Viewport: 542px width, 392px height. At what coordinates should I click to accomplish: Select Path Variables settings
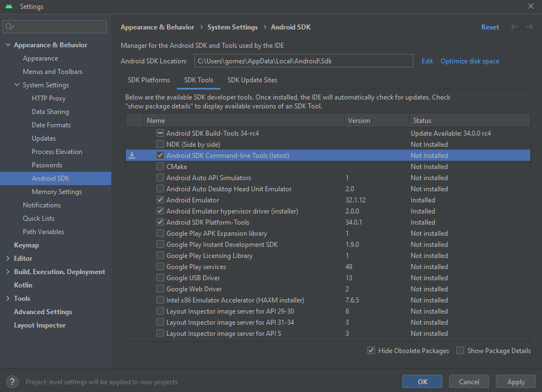(x=43, y=232)
